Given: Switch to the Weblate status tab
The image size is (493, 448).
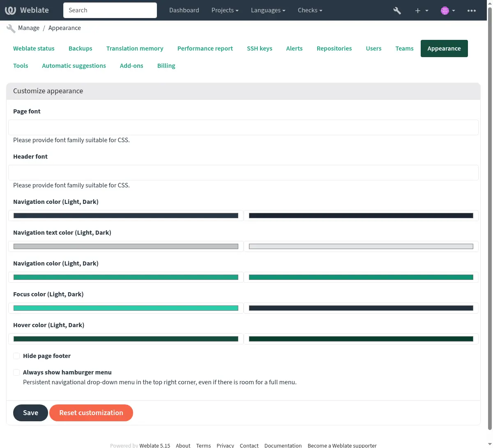Looking at the screenshot, I should (x=34, y=48).
